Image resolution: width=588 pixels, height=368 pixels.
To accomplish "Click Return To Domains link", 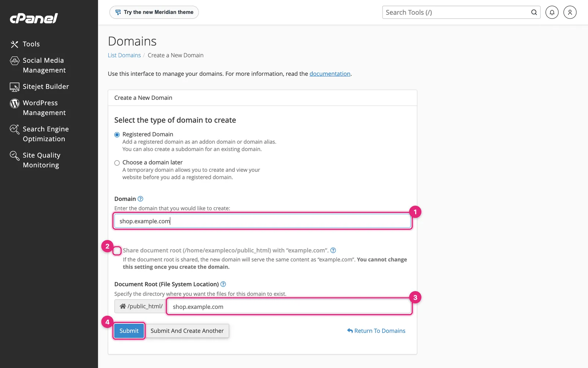I will [x=376, y=331].
